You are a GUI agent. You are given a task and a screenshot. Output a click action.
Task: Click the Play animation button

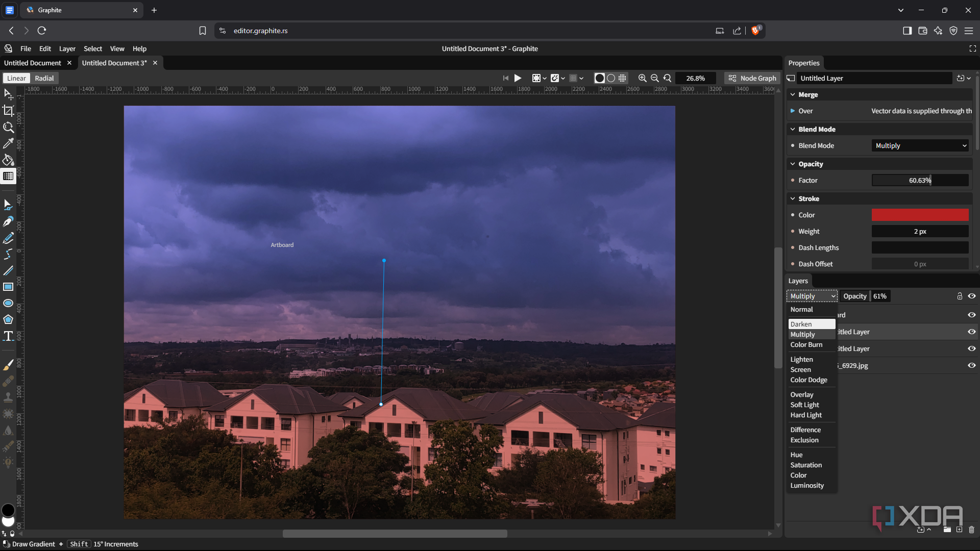[x=518, y=78]
